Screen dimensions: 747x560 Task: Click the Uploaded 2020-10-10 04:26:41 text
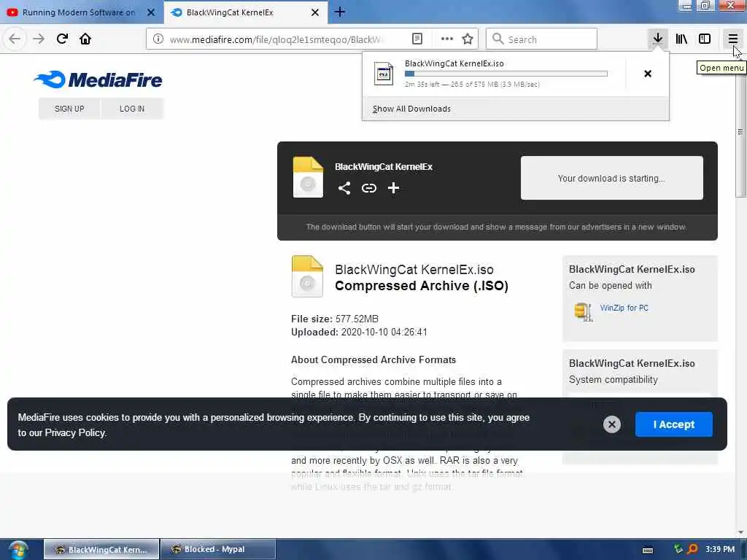[359, 332]
